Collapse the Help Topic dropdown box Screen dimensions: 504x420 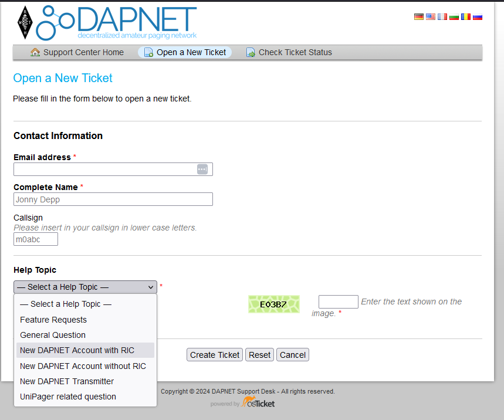click(x=85, y=287)
